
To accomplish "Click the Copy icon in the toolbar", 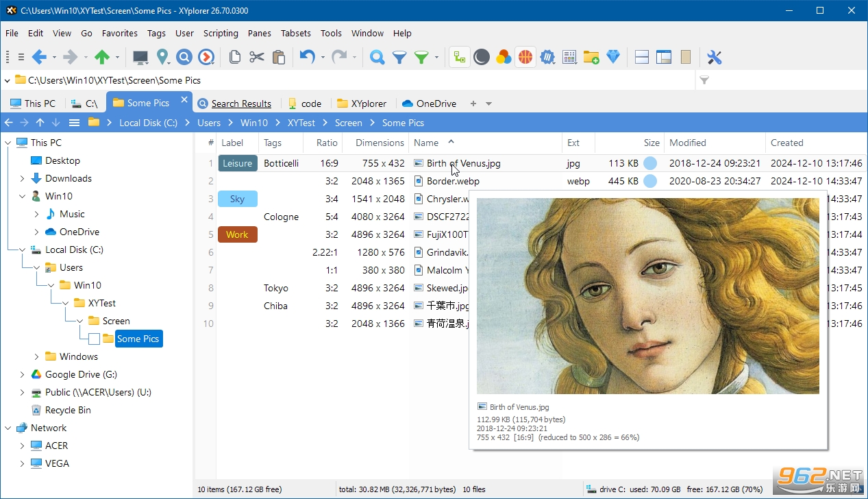I will [x=234, y=57].
